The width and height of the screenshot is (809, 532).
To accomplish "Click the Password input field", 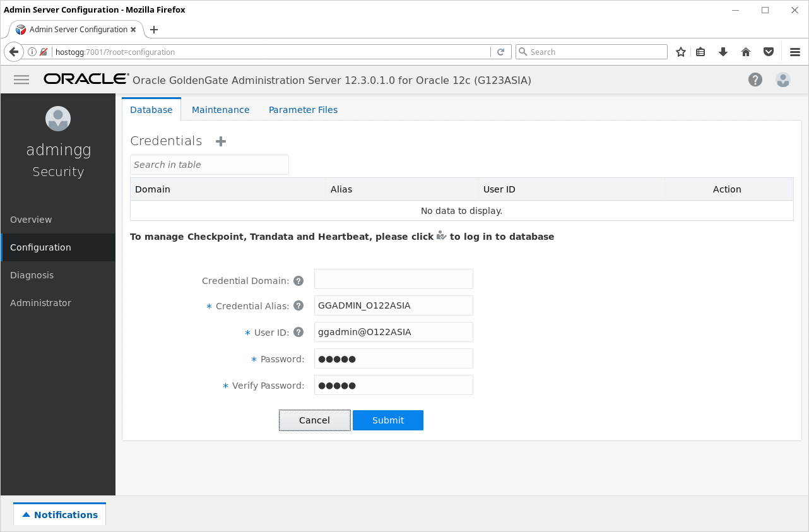I will click(x=394, y=358).
